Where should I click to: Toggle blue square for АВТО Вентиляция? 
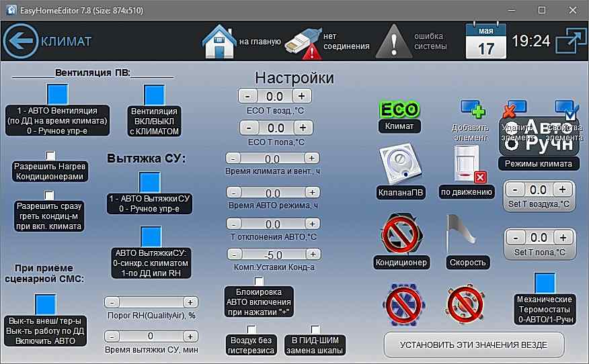click(x=57, y=94)
